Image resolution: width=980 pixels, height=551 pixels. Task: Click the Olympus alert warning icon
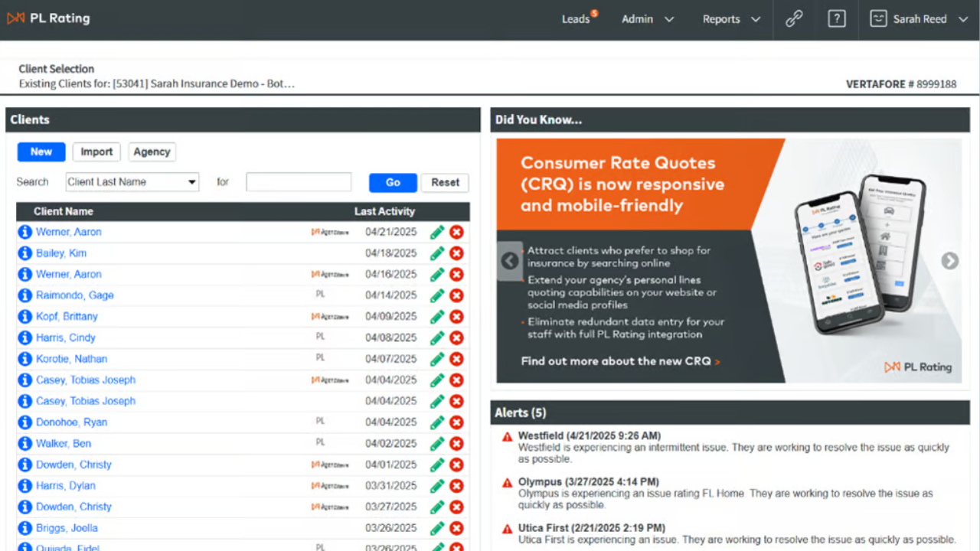coord(507,483)
